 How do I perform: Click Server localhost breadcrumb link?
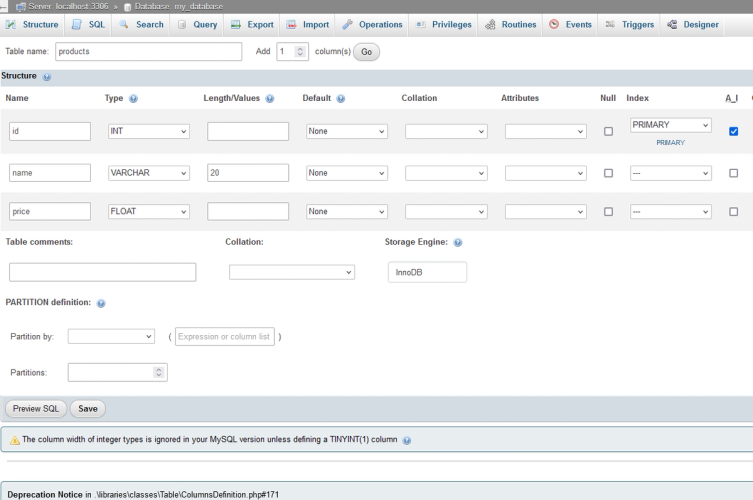coord(68,6)
